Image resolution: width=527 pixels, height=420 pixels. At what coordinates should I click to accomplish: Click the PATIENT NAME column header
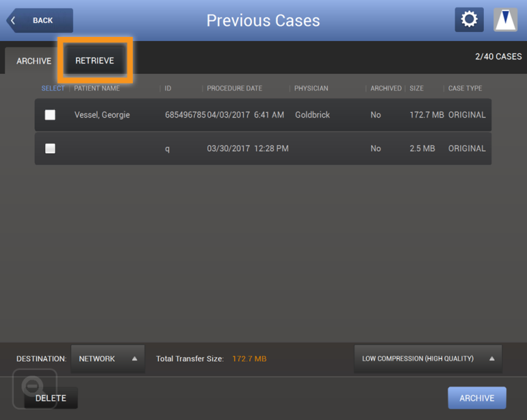coord(97,88)
